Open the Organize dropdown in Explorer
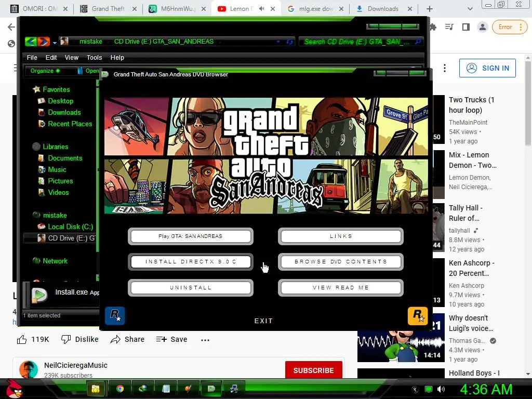The image size is (532, 399). pos(45,71)
